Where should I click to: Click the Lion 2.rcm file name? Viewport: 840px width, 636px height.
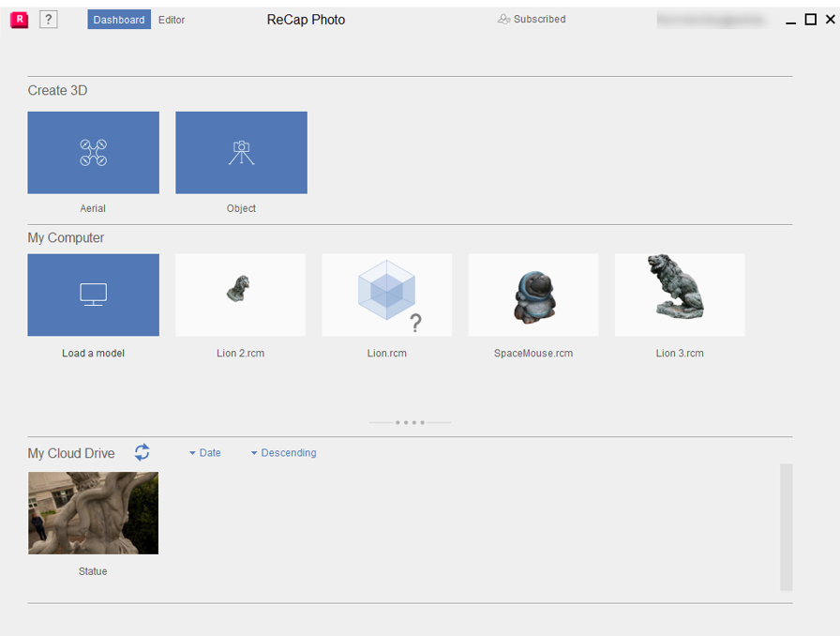point(241,354)
